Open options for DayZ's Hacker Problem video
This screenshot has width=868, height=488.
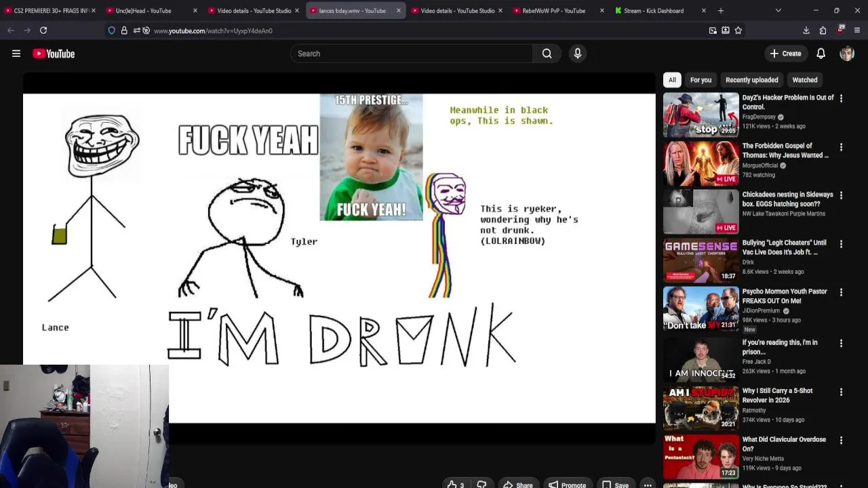(x=841, y=98)
